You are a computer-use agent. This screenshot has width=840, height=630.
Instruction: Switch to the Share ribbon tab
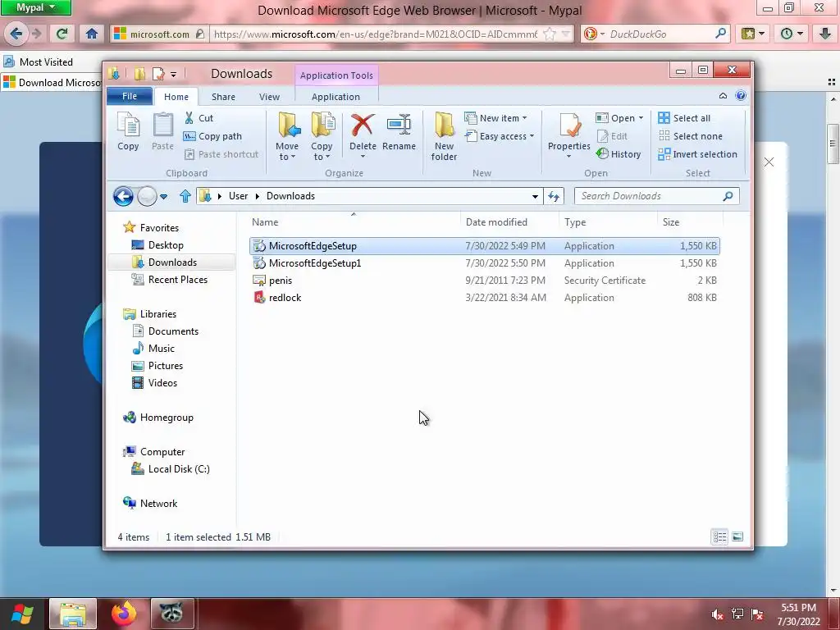223,97
